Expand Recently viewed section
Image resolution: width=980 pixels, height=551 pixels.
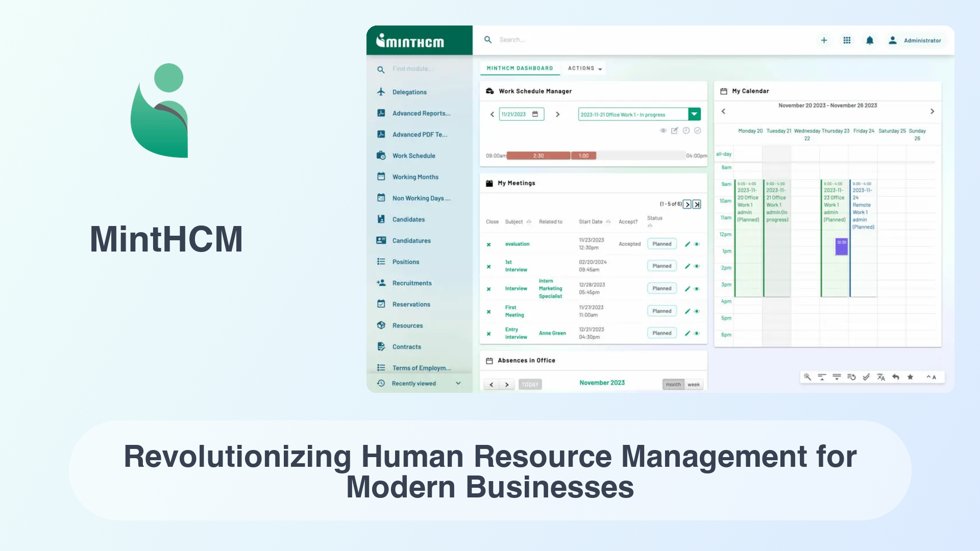click(419, 384)
